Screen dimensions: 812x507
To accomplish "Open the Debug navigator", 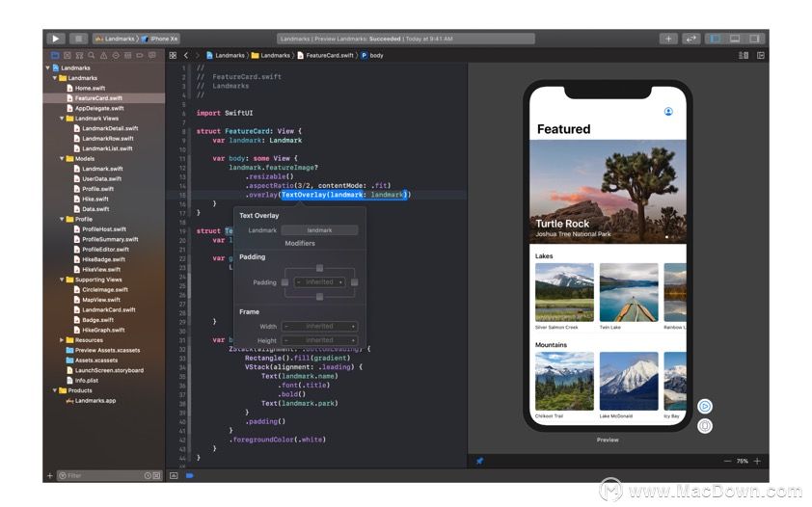I will [x=127, y=55].
